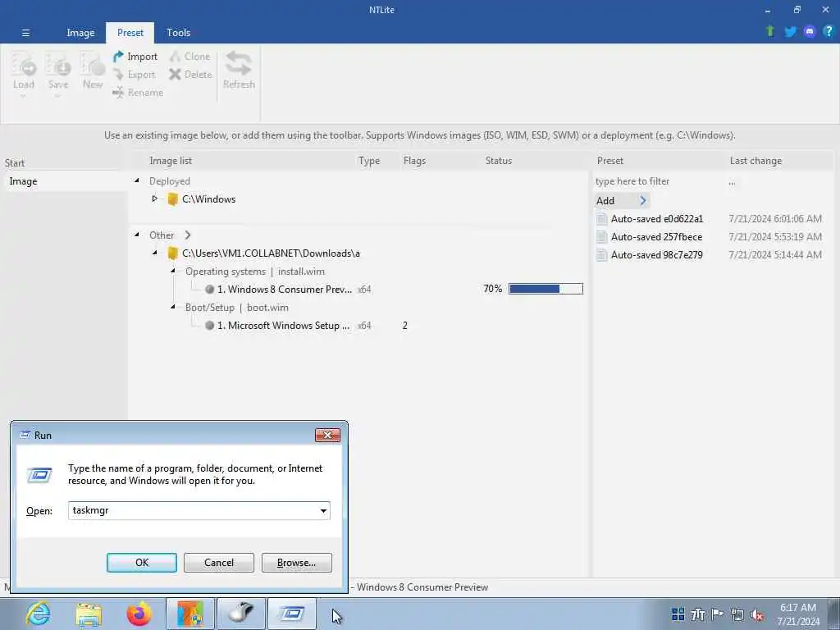Click the green update arrow icon
This screenshot has width=840, height=630.
(x=769, y=31)
